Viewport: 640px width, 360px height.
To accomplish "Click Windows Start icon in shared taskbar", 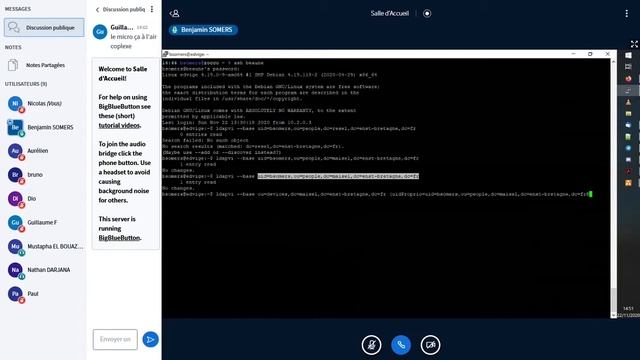I will (x=629, y=55).
